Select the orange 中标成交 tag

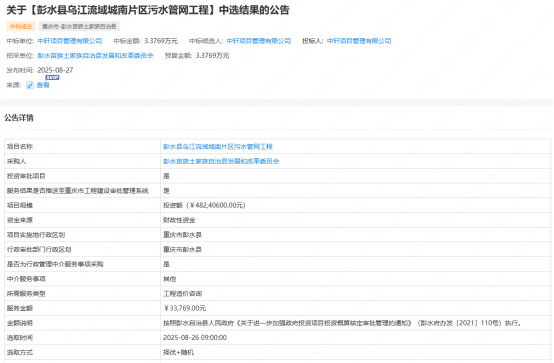click(21, 27)
